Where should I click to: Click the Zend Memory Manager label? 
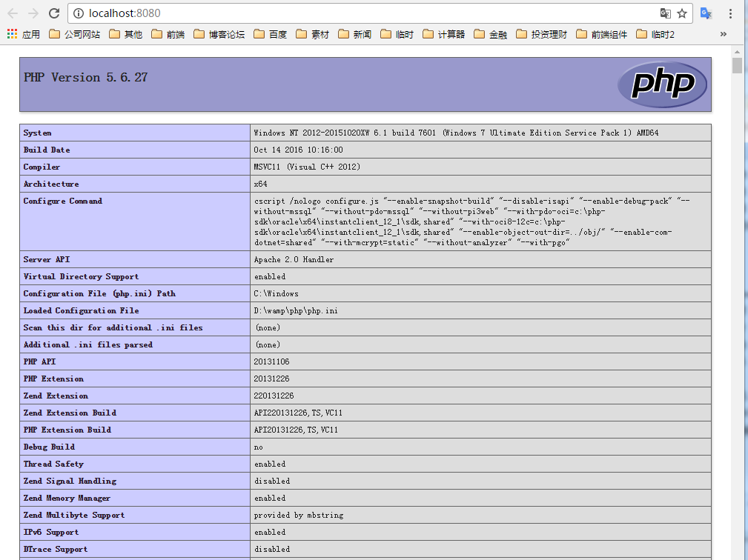pos(67,498)
